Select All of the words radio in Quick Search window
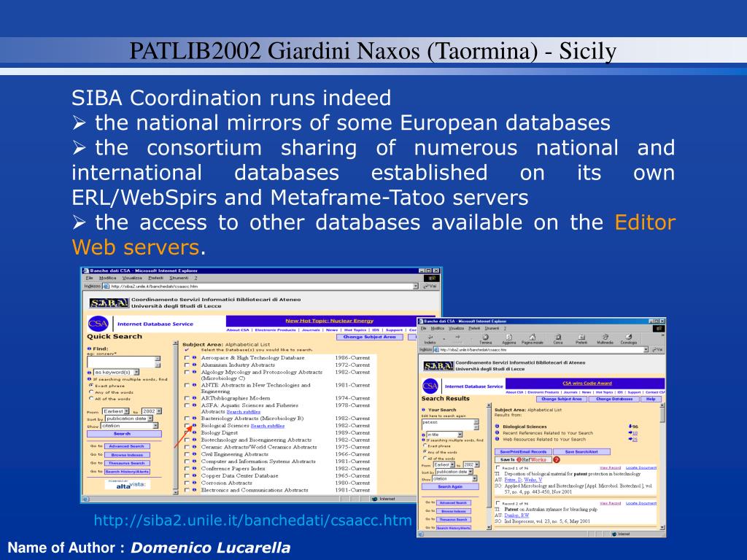The width and height of the screenshot is (747, 560). (91, 399)
